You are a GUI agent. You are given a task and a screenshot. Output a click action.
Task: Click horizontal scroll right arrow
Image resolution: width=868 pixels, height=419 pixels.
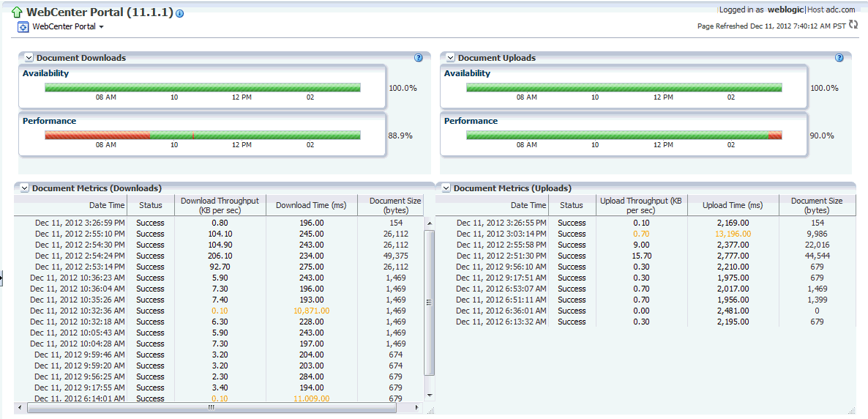(x=417, y=407)
